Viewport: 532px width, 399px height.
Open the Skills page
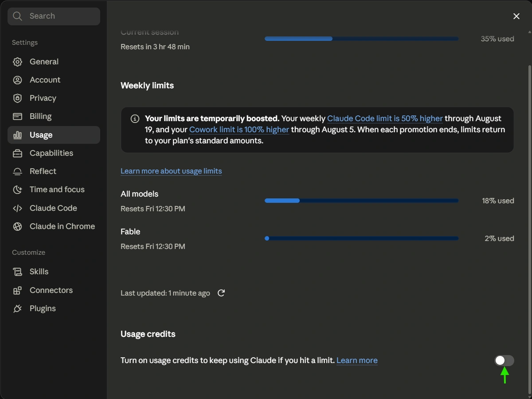(54, 272)
